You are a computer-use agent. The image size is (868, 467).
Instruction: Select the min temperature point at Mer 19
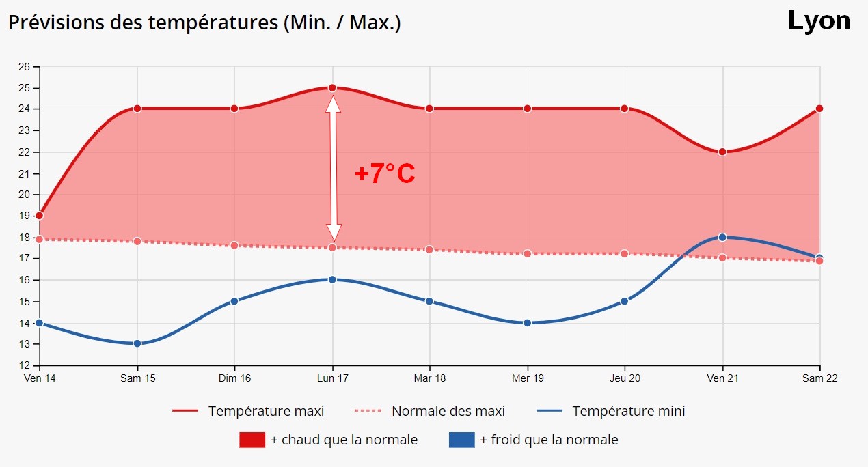[527, 322]
